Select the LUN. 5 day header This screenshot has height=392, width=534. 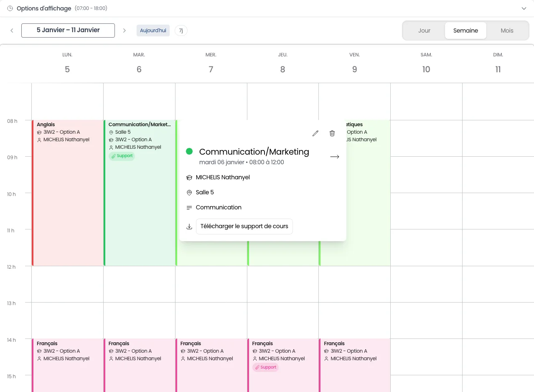point(67,64)
